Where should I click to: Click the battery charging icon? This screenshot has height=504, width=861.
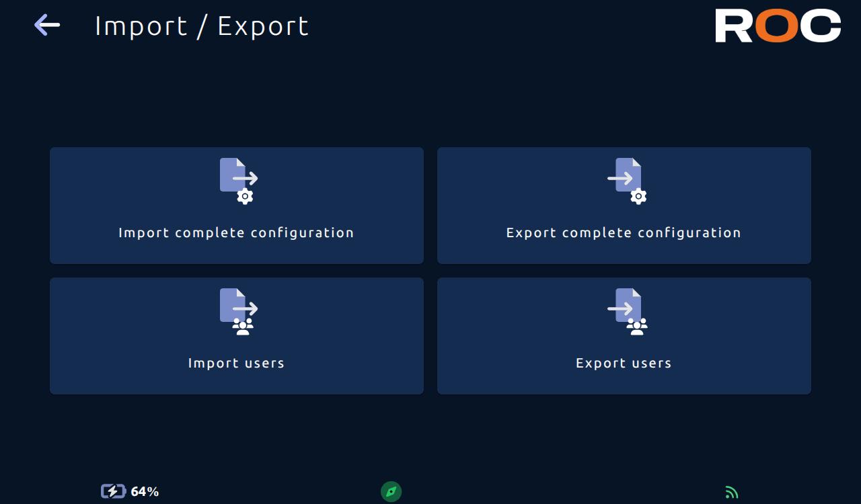(x=114, y=491)
